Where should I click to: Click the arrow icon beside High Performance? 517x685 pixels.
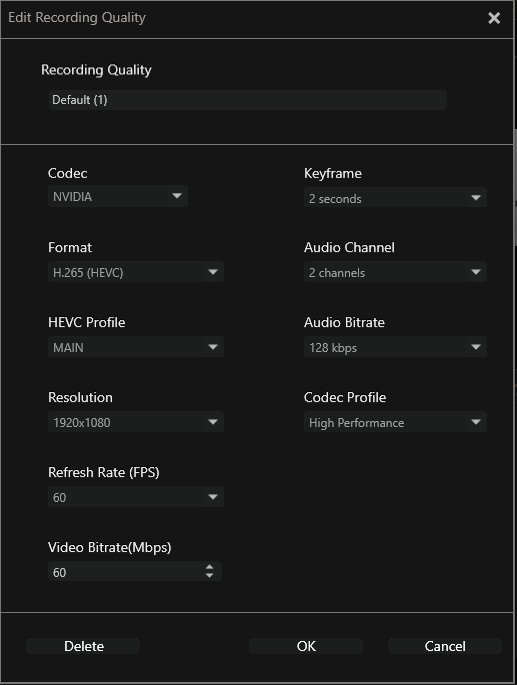coord(476,422)
